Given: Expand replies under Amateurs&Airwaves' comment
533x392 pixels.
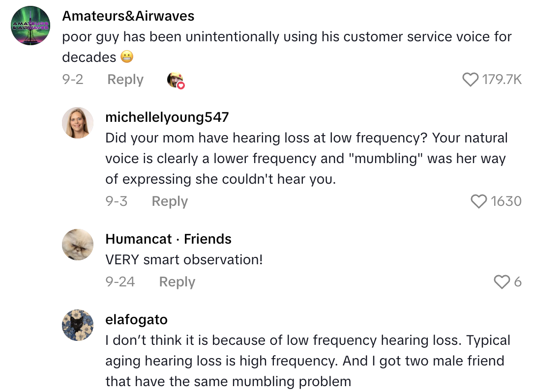Looking at the screenshot, I should [125, 79].
